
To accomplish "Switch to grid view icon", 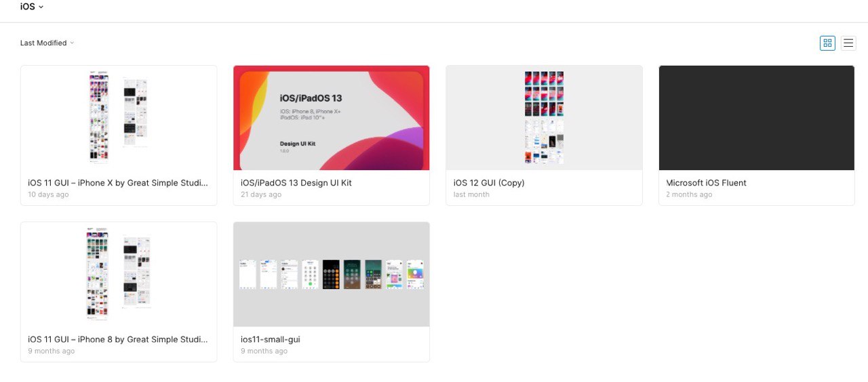I will coord(827,43).
